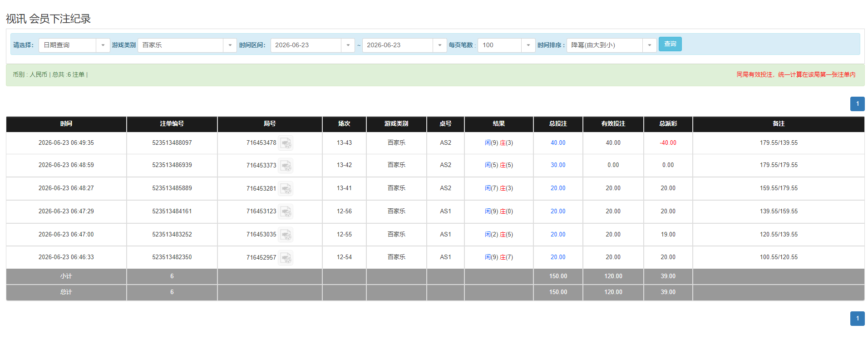The image size is (868, 354).
Task: Open the end date dropdown arrow
Action: click(439, 45)
